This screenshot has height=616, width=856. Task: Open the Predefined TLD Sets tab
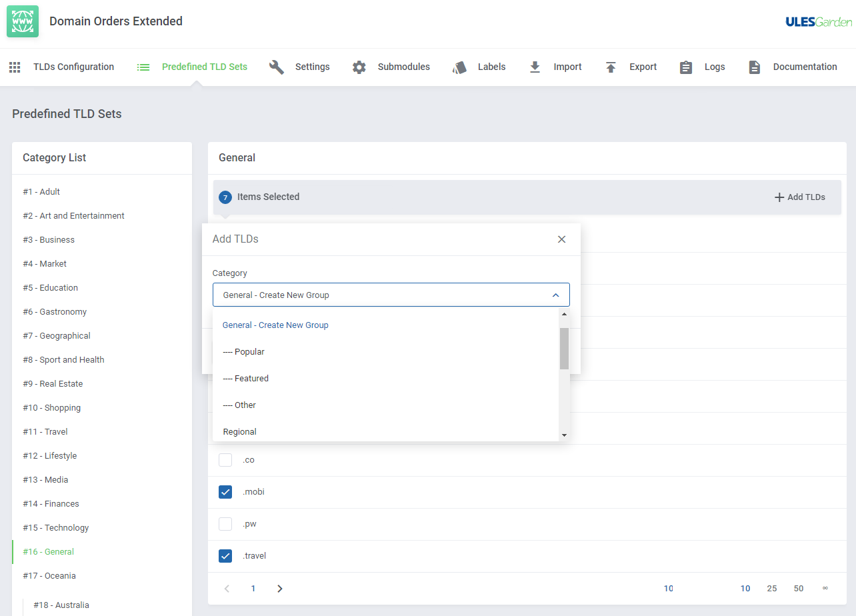pyautogui.click(x=204, y=67)
